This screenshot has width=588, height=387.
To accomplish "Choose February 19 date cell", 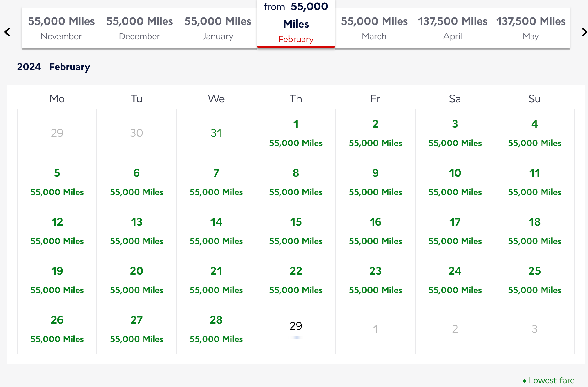I will click(57, 281).
